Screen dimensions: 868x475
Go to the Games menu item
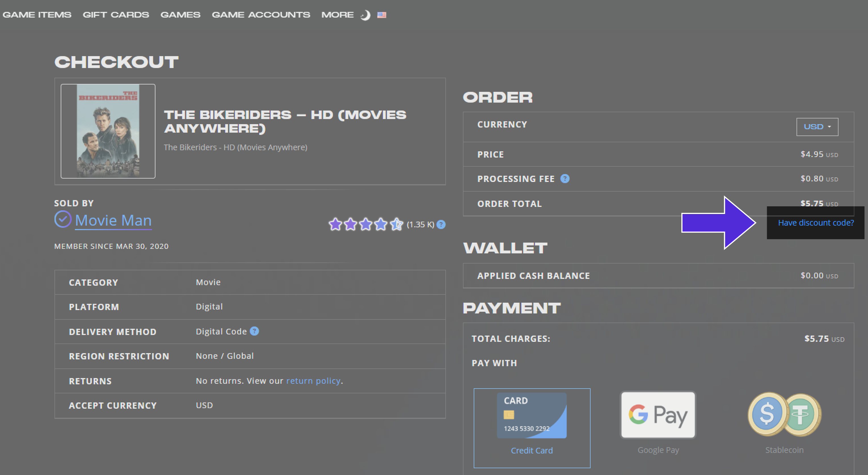pyautogui.click(x=180, y=15)
